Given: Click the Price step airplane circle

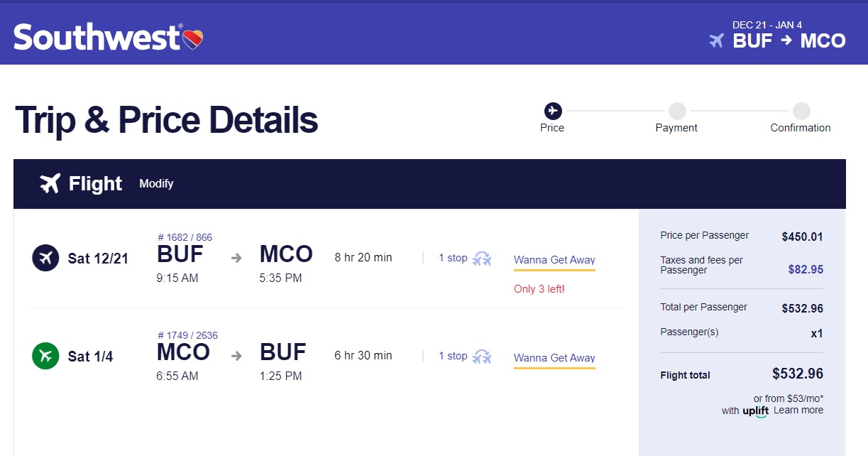Looking at the screenshot, I should 553,111.
